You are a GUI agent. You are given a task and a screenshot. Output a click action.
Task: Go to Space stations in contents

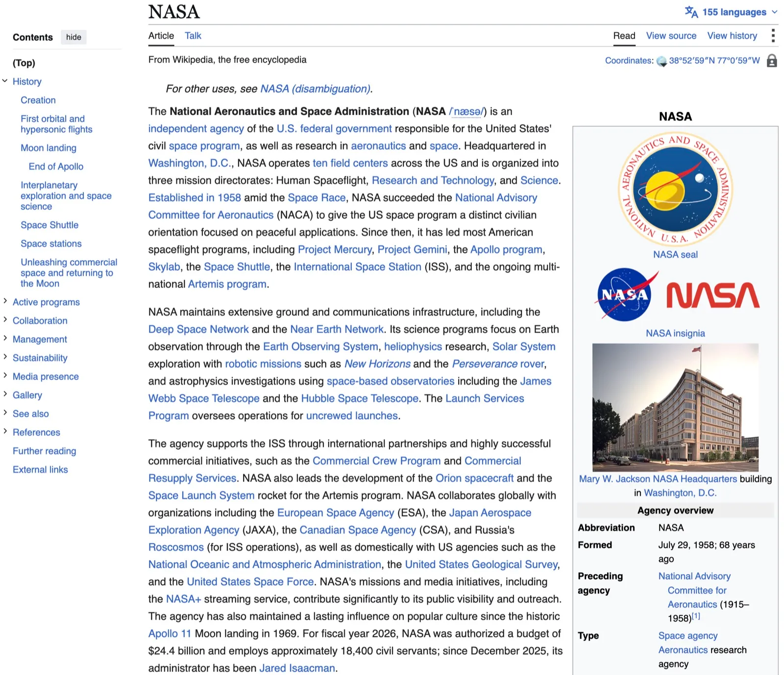pyautogui.click(x=51, y=243)
